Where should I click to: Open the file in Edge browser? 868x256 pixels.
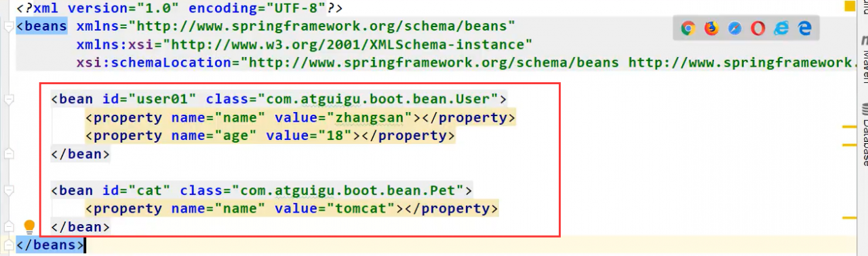pyautogui.click(x=805, y=28)
